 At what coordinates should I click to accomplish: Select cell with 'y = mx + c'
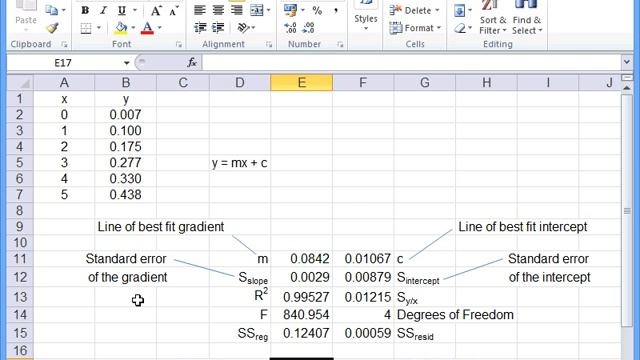(240, 163)
